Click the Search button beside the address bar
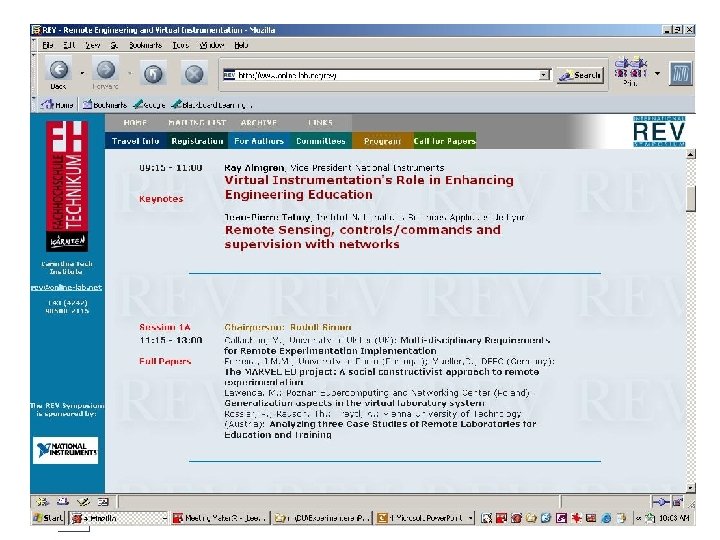 click(x=580, y=75)
